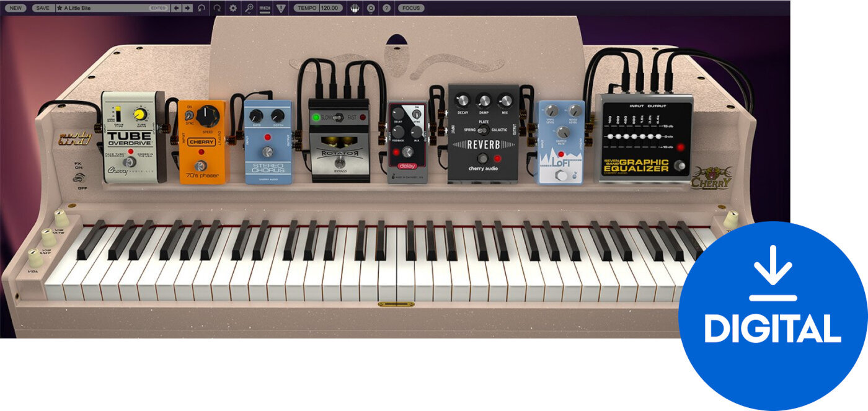Toggle the FX ON/OFF switch
This screenshot has height=411, width=868.
pyautogui.click(x=79, y=177)
